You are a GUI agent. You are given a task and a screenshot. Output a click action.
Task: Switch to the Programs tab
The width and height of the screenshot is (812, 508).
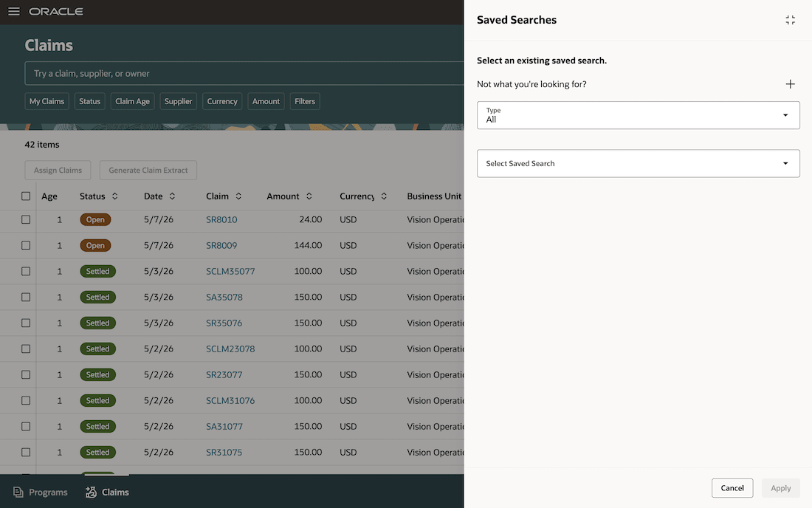pyautogui.click(x=41, y=492)
